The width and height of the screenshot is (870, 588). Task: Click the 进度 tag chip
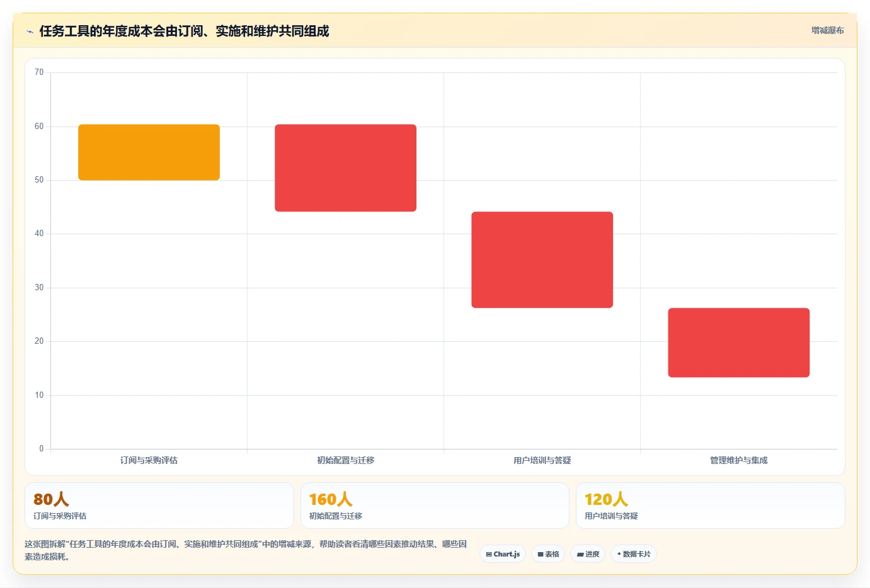[x=588, y=554]
